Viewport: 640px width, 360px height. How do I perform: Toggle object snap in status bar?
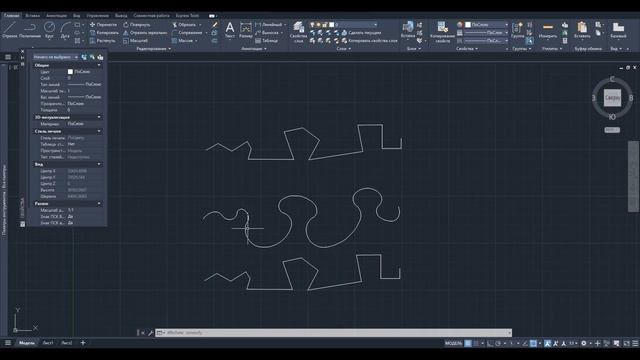(533, 343)
